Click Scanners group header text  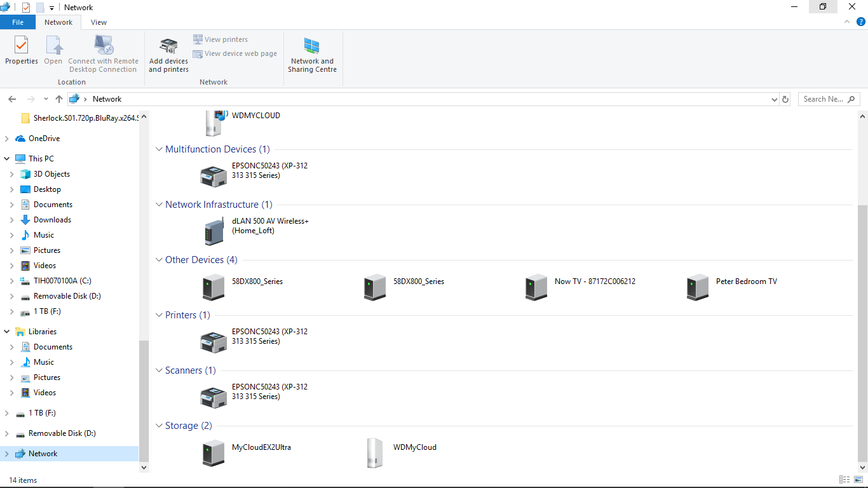click(x=191, y=370)
